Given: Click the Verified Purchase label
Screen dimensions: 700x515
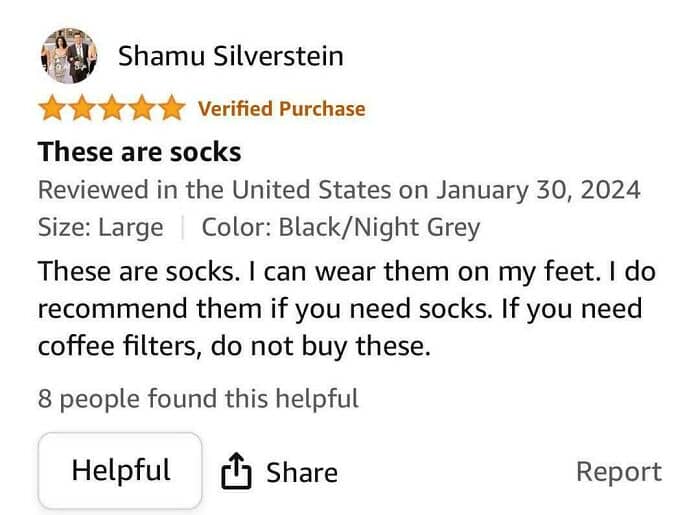Looking at the screenshot, I should (x=281, y=108).
